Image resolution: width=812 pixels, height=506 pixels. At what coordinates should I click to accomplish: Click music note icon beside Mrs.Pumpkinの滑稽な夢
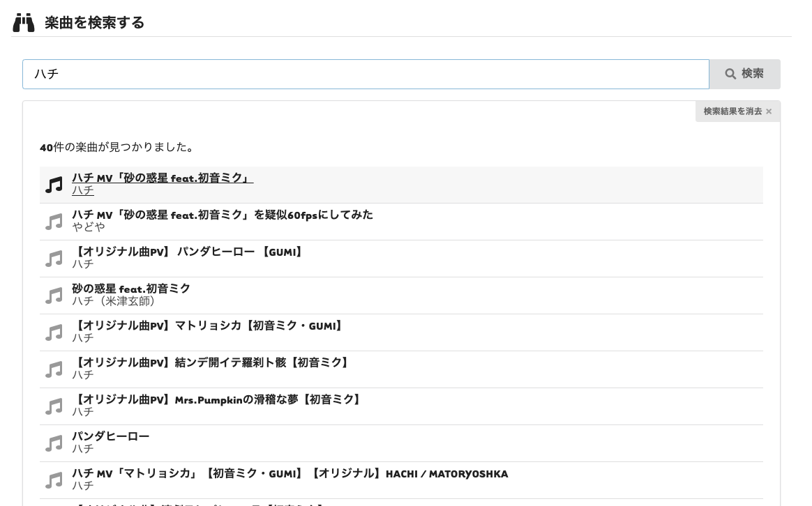[54, 406]
